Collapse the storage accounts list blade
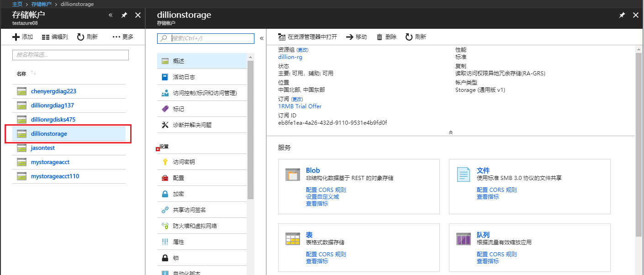Image resolution: width=644 pixels, height=275 pixels. [111, 15]
